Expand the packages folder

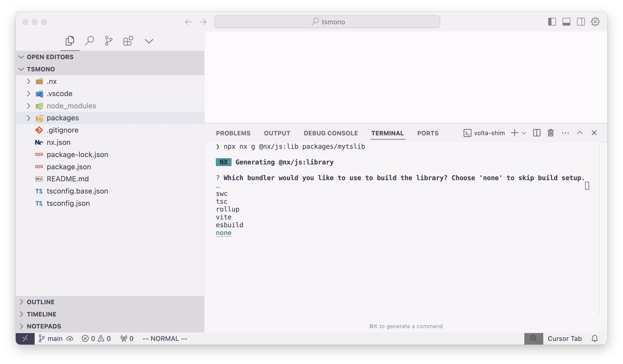pyautogui.click(x=63, y=118)
